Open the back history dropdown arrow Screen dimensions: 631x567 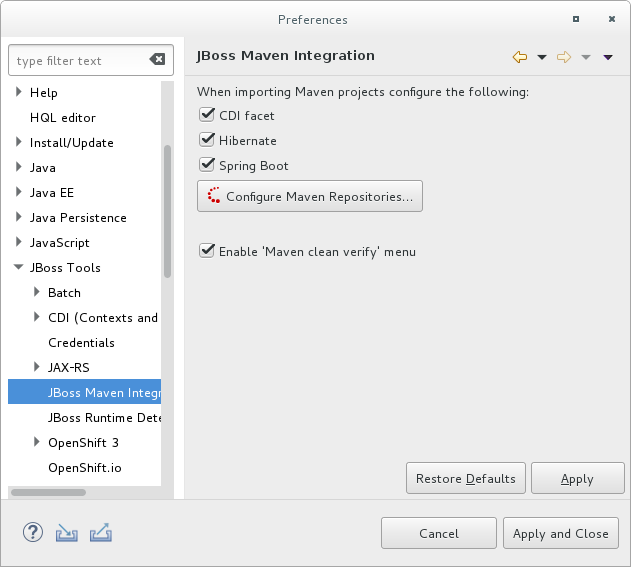(542, 57)
